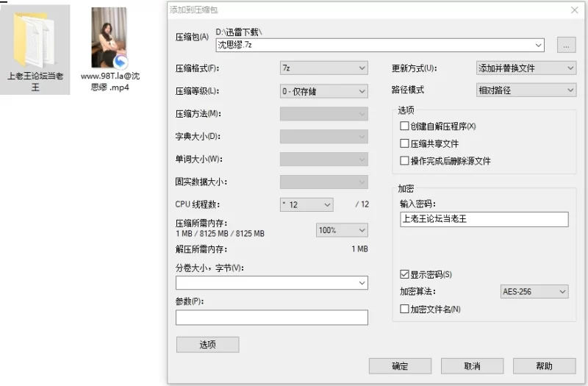This screenshot has width=588, height=386.
Task: Click the 参数 parameters input field
Action: click(271, 318)
